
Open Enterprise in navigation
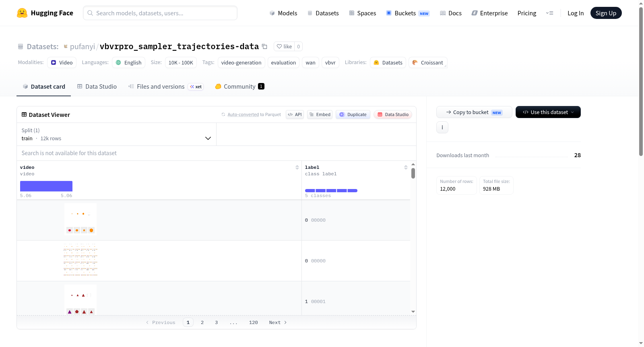pyautogui.click(x=489, y=13)
